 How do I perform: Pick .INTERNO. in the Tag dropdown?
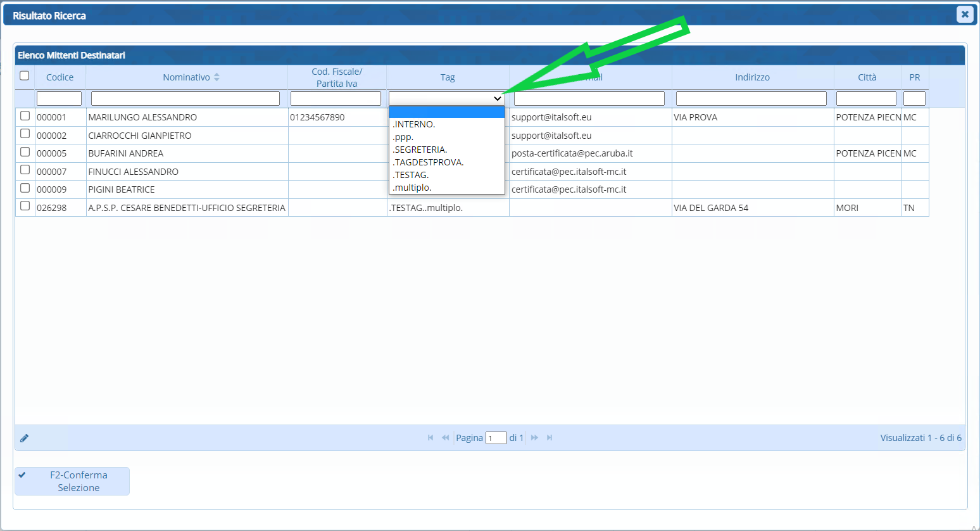coord(414,124)
